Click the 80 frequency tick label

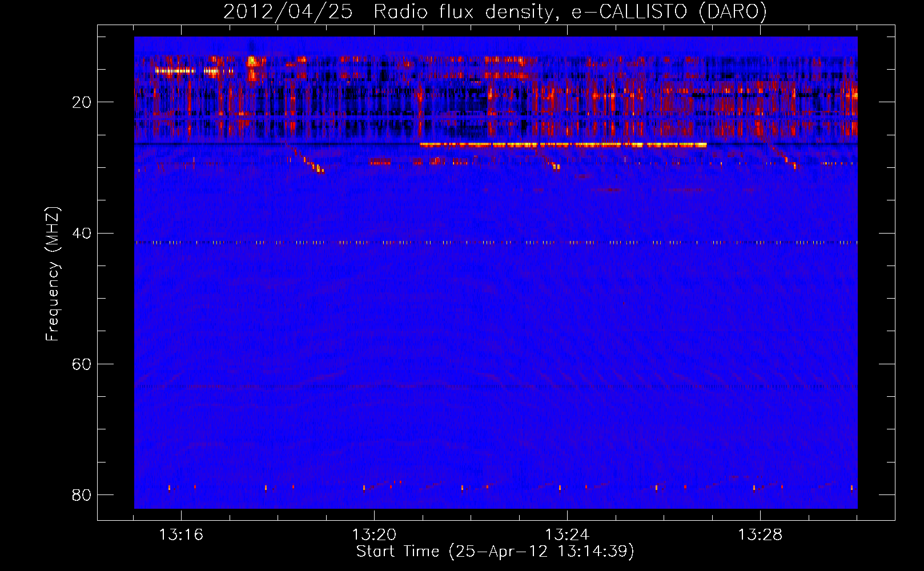(x=82, y=494)
